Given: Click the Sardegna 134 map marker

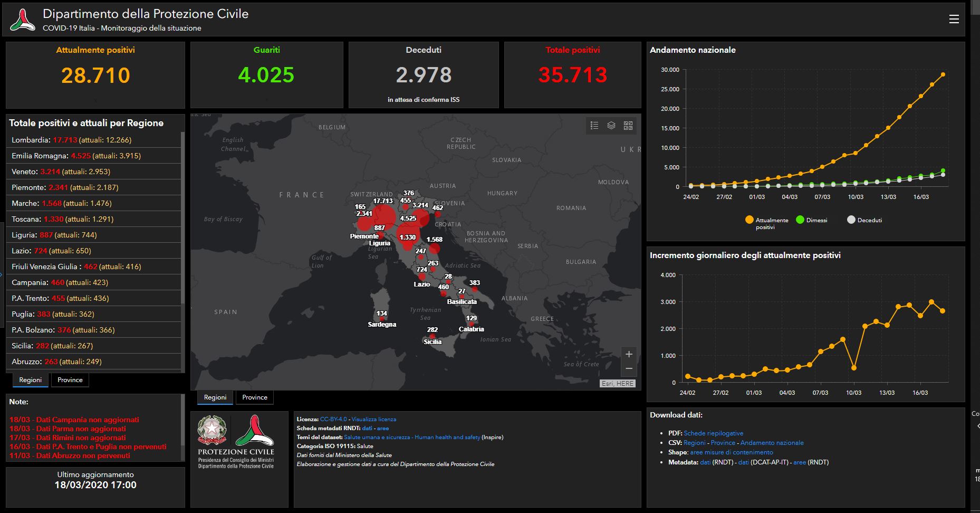Looking at the screenshot, I should point(382,319).
